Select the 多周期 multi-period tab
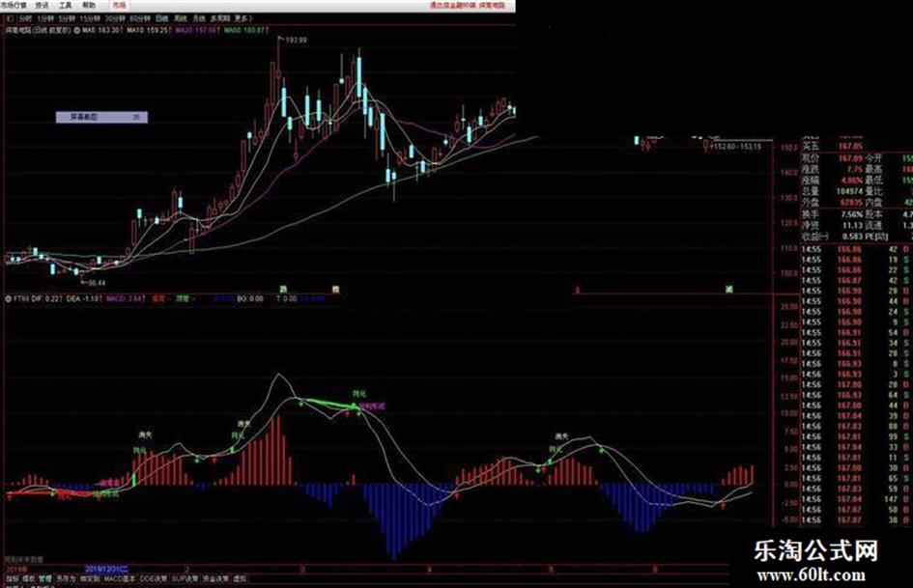Screen dimensions: 913x588 click(x=220, y=18)
